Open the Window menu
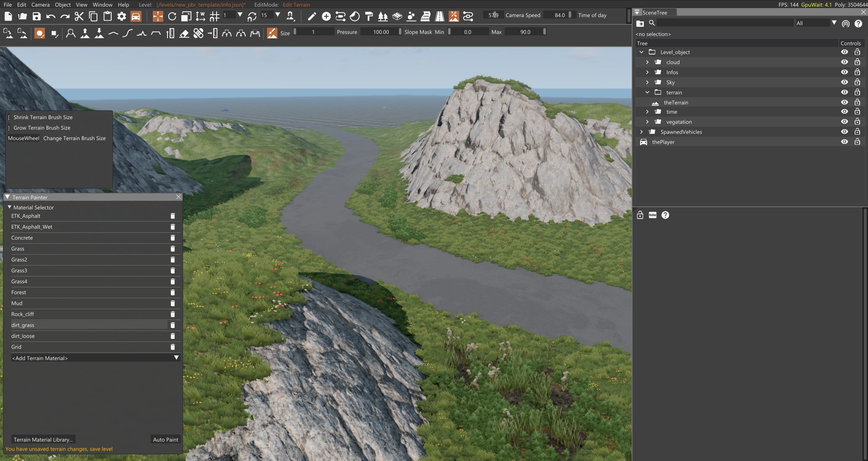 point(102,5)
